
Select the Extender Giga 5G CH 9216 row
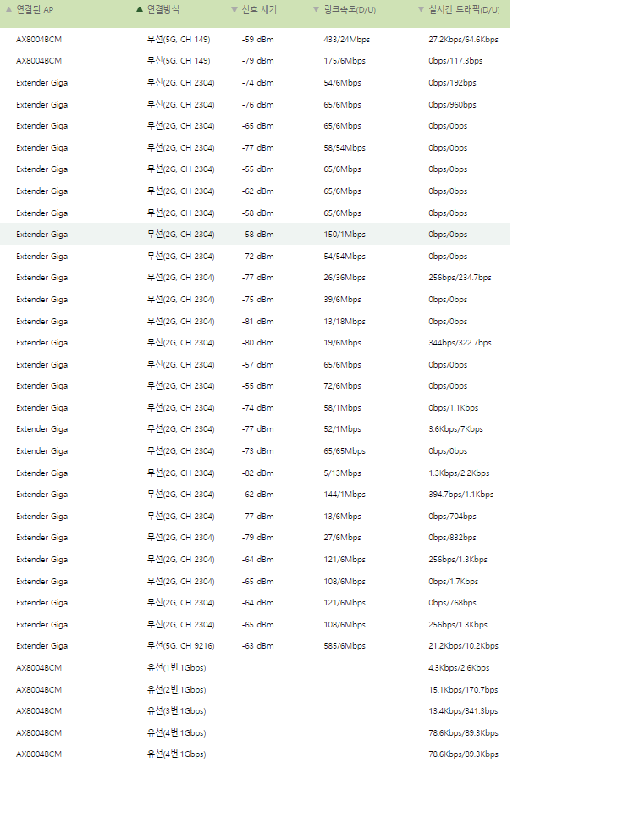pyautogui.click(x=255, y=645)
